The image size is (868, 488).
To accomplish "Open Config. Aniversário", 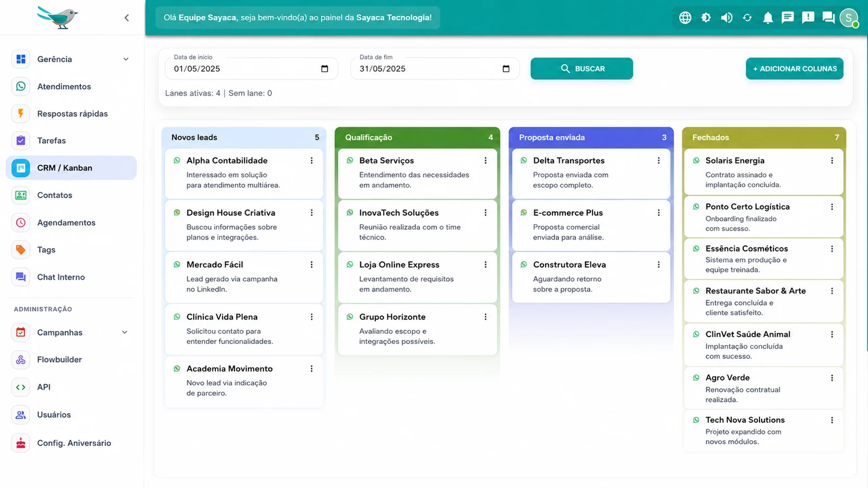I will tap(71, 443).
